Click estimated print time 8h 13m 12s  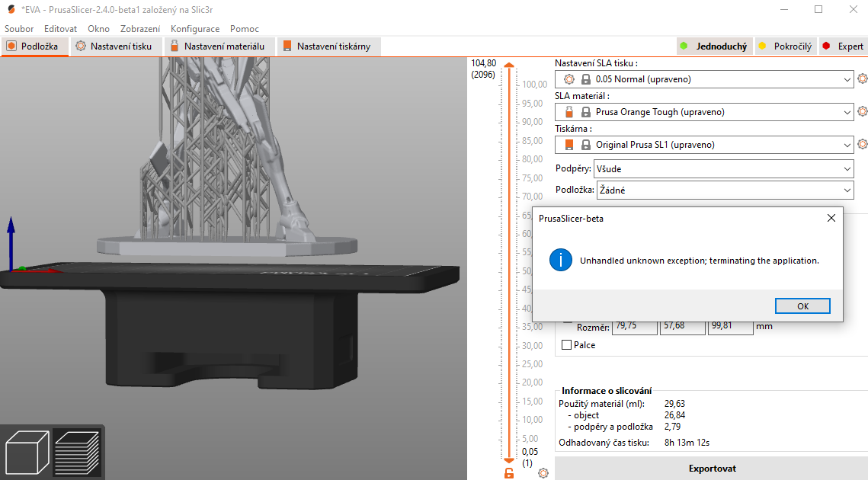click(687, 443)
